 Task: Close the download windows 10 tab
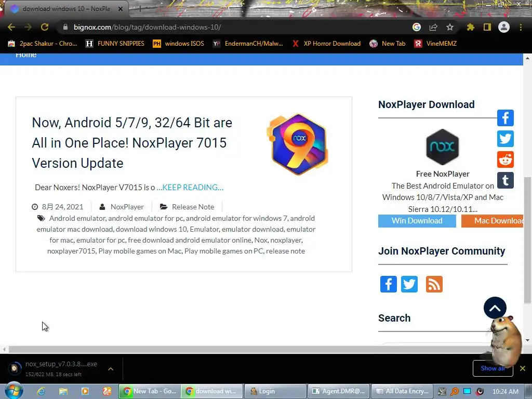coord(121,9)
